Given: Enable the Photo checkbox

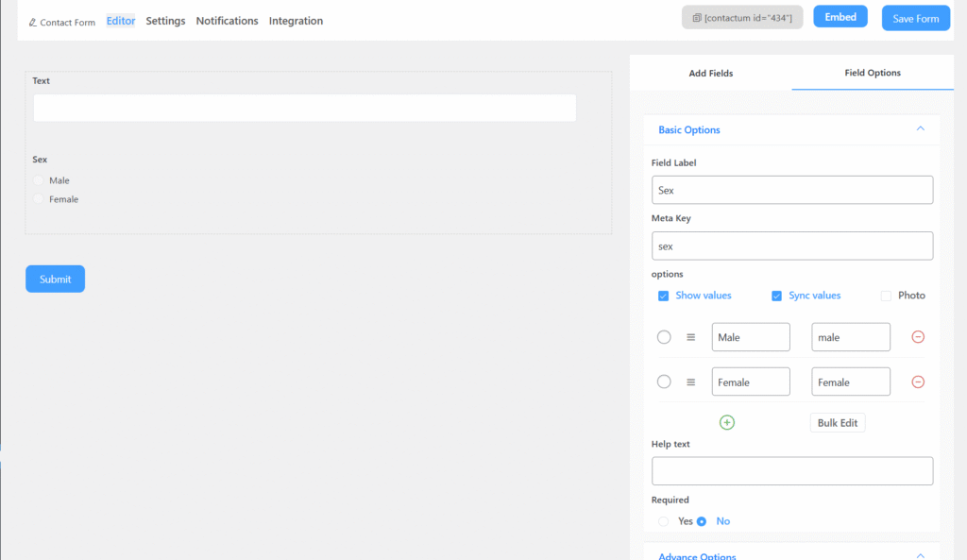Looking at the screenshot, I should pos(886,296).
